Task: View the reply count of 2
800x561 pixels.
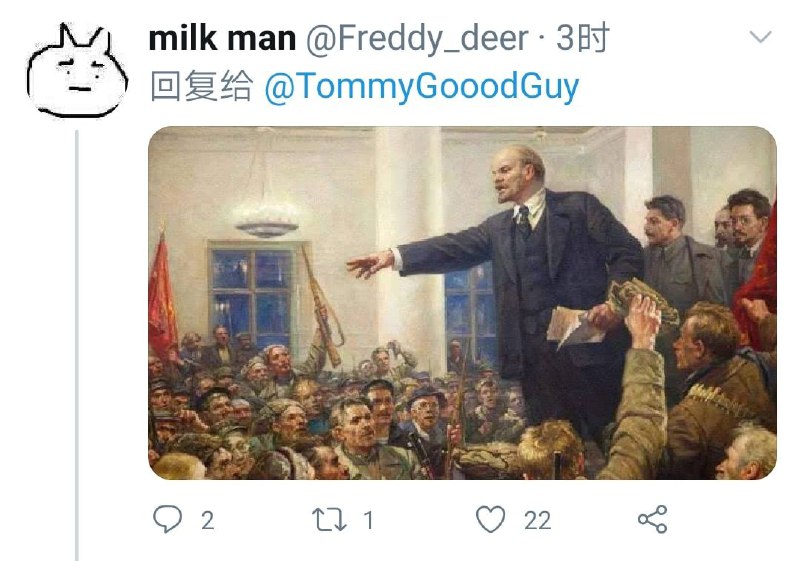Action: coord(207,521)
